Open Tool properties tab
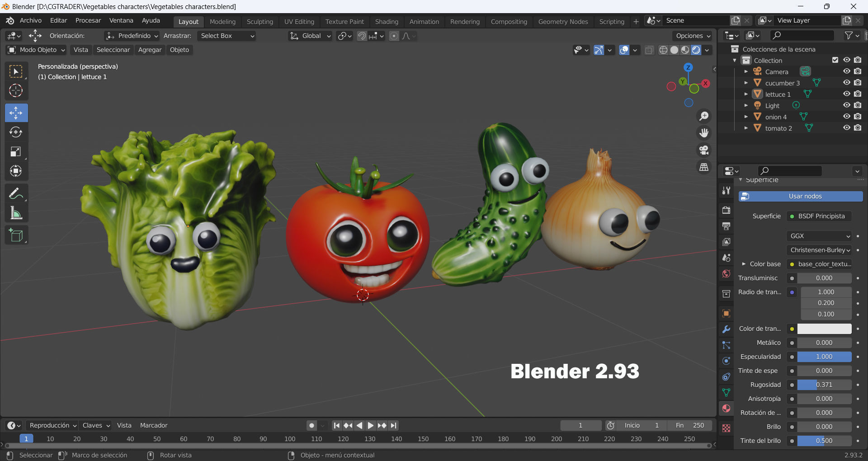 pos(726,190)
